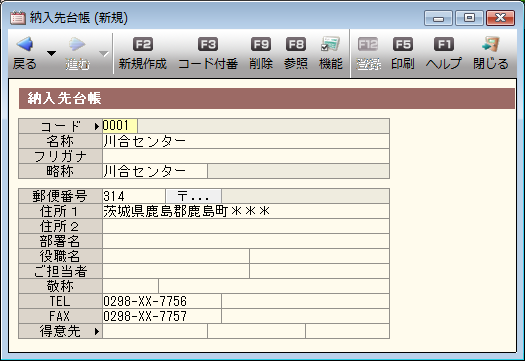Click the 戻る back arrow icon
Image resolution: width=525 pixels, height=361 pixels.
25,44
